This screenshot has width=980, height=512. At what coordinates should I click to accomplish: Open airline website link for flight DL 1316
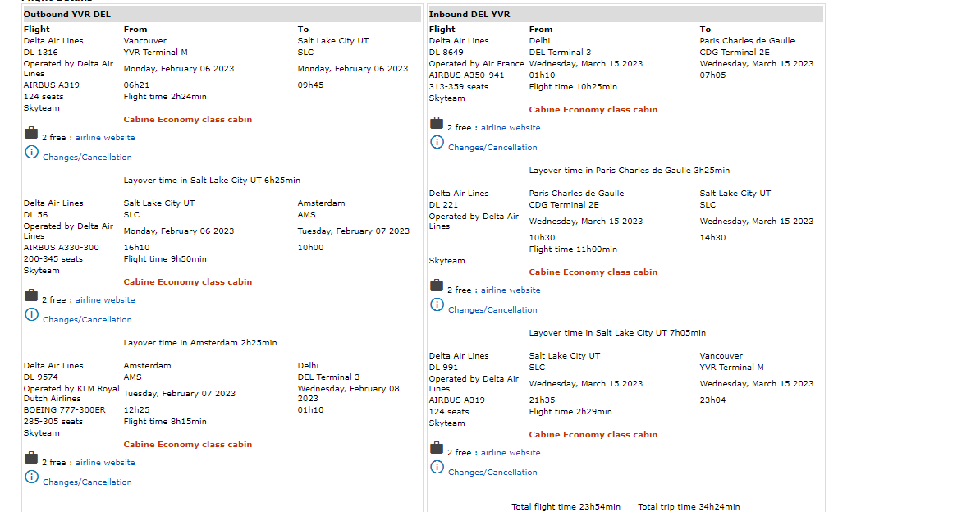105,138
